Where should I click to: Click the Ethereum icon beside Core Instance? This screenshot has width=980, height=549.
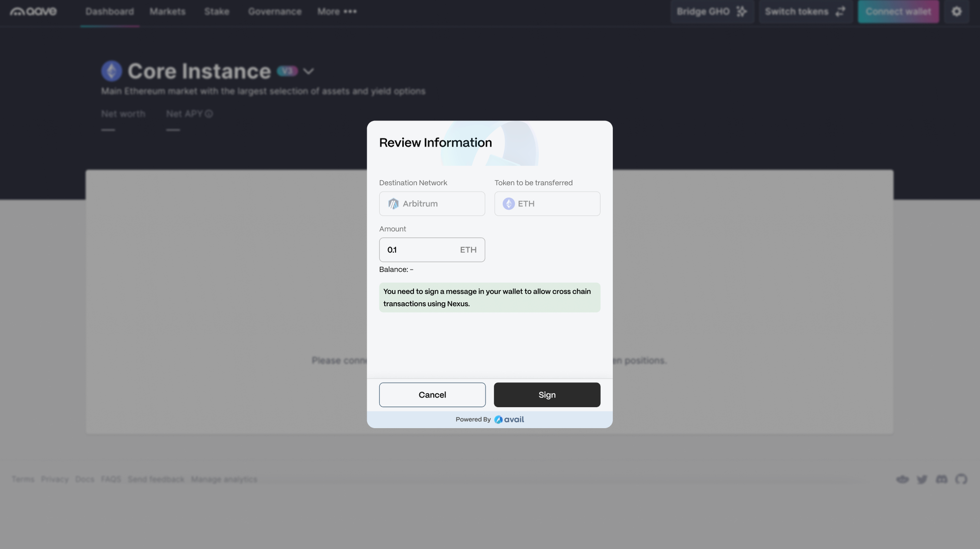[112, 71]
